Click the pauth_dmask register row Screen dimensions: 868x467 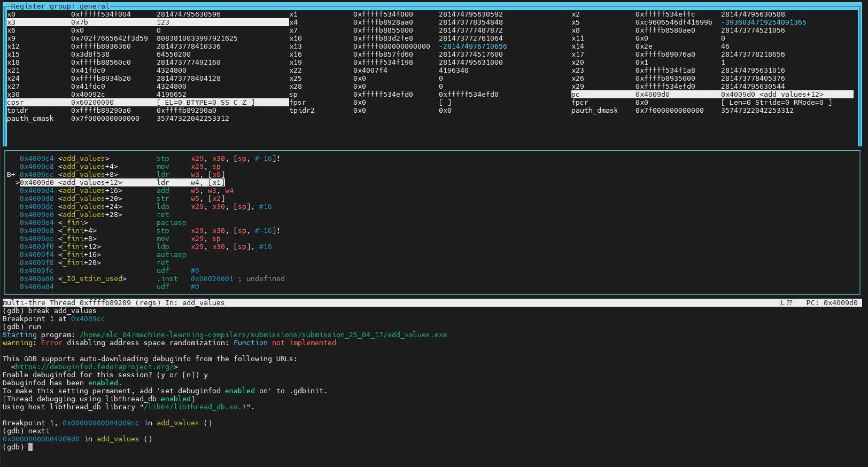tap(683, 111)
